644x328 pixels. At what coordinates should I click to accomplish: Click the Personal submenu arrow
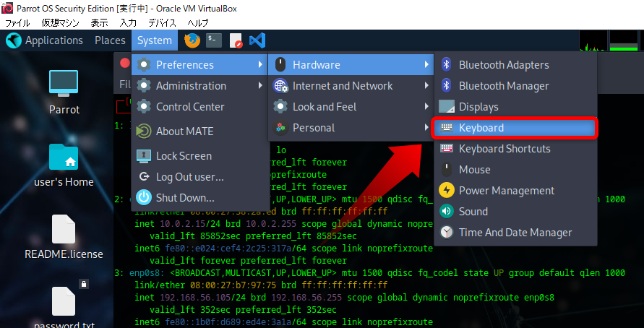[426, 127]
